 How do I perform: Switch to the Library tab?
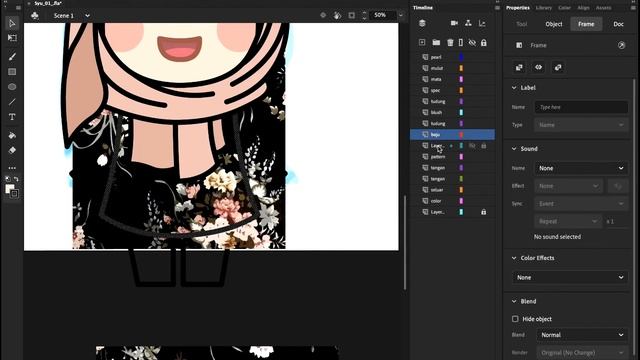(x=544, y=8)
